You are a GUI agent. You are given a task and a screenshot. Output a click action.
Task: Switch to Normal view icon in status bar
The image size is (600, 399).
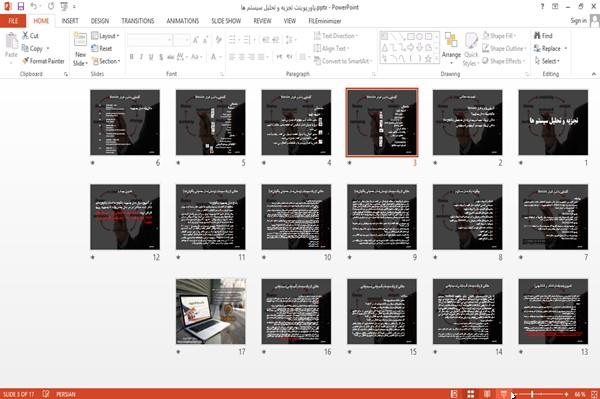[x=454, y=394]
